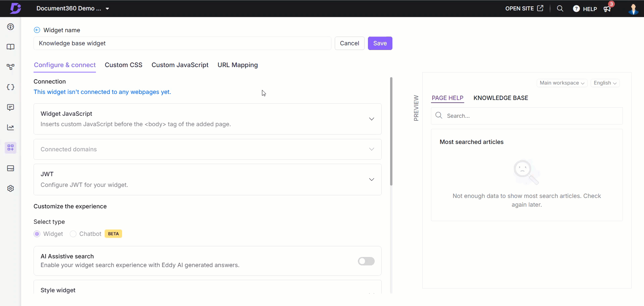644x306 pixels.
Task: Click the open-in-new-window icon next to OPEN SITE
Action: (540, 8)
